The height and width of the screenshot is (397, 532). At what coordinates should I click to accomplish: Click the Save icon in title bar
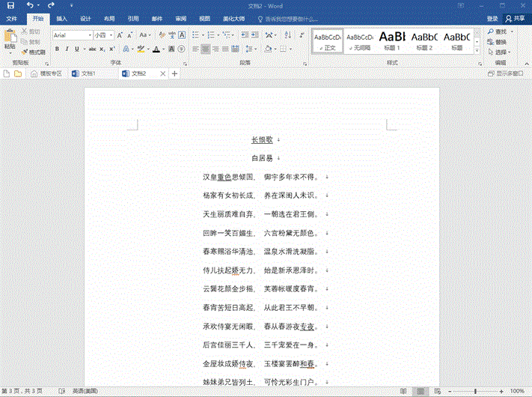pyautogui.click(x=10, y=5)
